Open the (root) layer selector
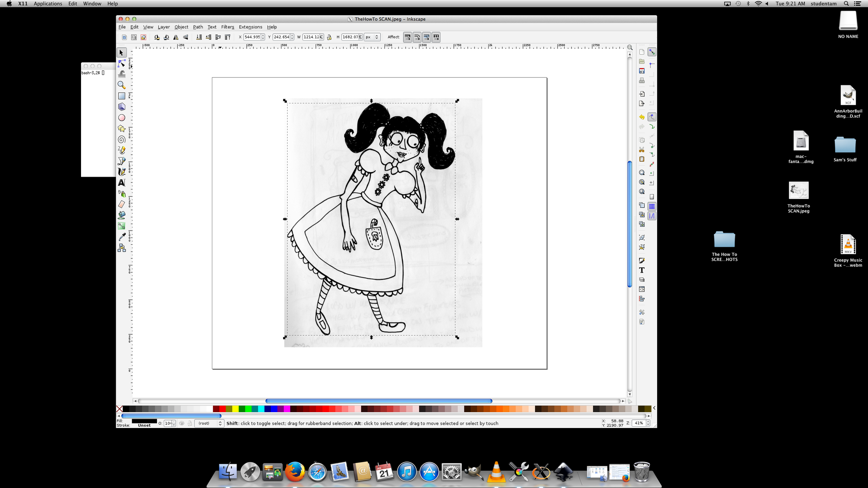The height and width of the screenshot is (488, 868). coord(209,423)
